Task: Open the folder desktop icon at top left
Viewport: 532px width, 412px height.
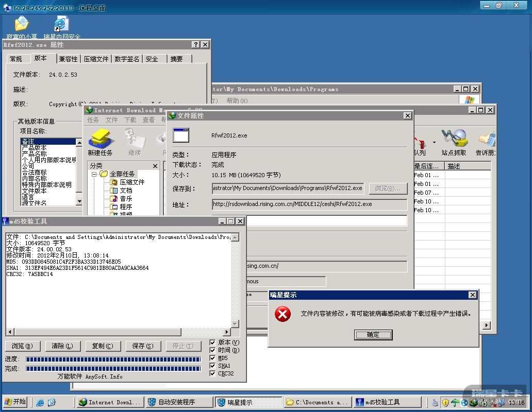Action: click(x=22, y=24)
